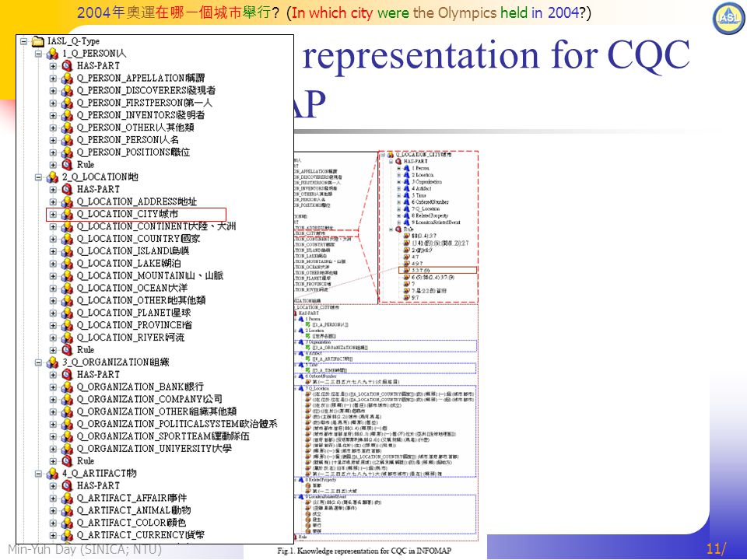Collapse the 1_Q_PERSON branch
Viewport: 747px width, 560px height.
click(x=38, y=54)
